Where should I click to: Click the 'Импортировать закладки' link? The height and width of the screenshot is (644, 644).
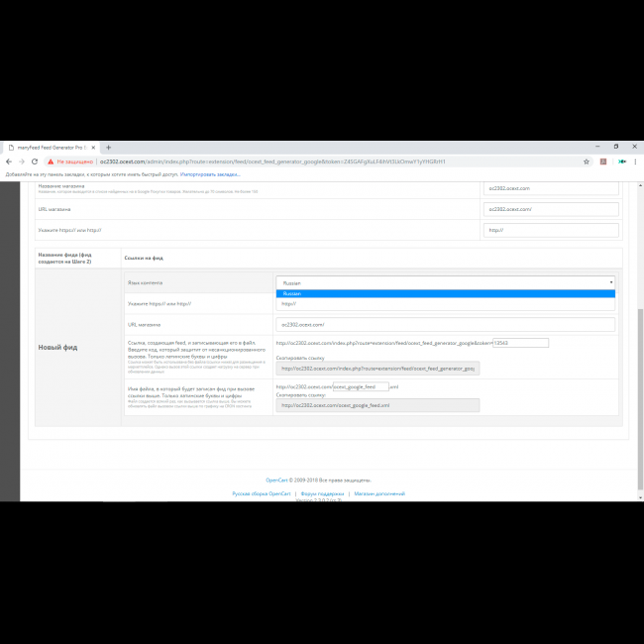coord(209,173)
